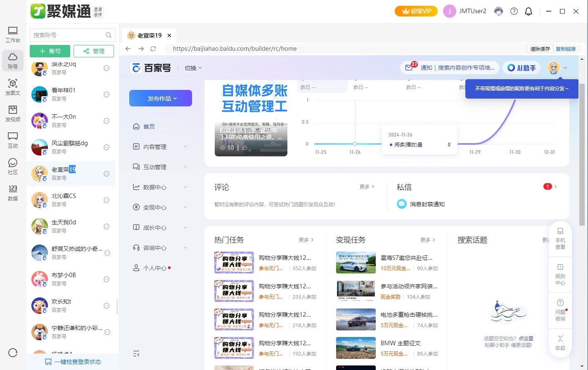Click the 复制链接 link

(566, 49)
